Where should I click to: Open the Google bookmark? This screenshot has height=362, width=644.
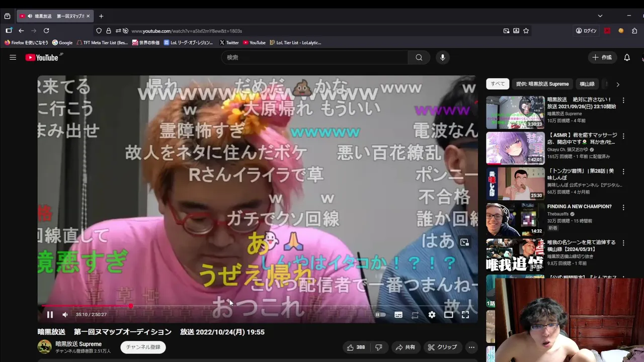(62, 43)
